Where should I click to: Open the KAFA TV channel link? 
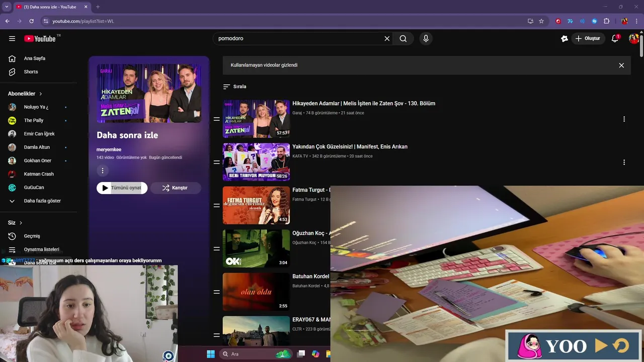tap(300, 156)
